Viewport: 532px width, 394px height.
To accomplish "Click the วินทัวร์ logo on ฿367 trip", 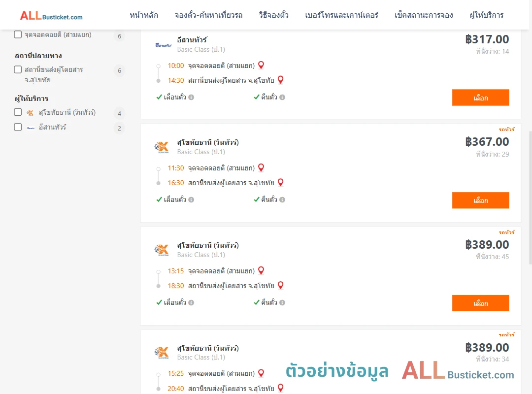I will 162,147.
